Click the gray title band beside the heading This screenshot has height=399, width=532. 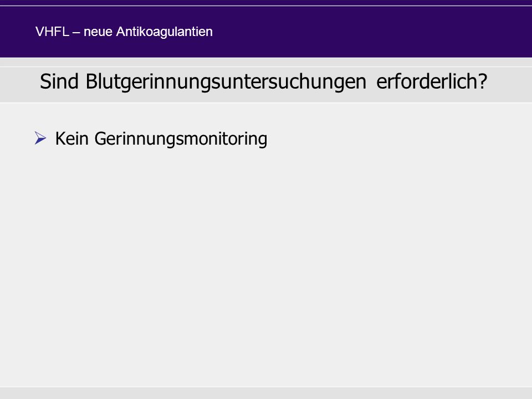pyautogui.click(x=510, y=84)
